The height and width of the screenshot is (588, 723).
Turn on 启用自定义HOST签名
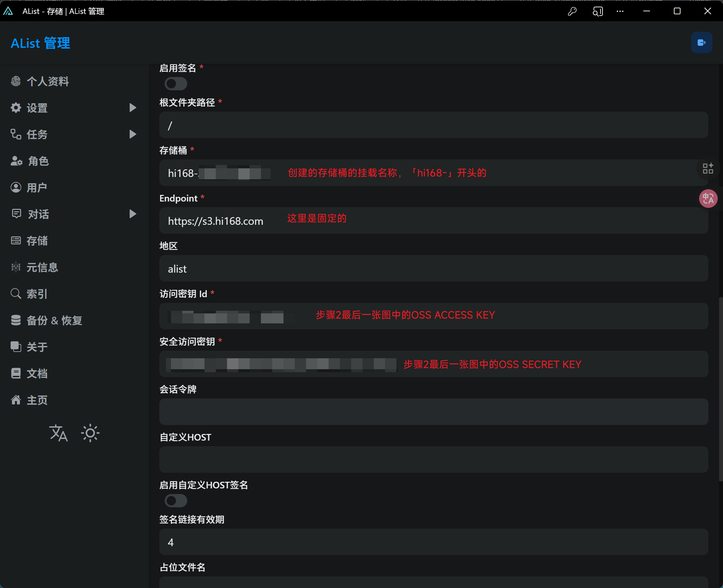click(x=175, y=501)
